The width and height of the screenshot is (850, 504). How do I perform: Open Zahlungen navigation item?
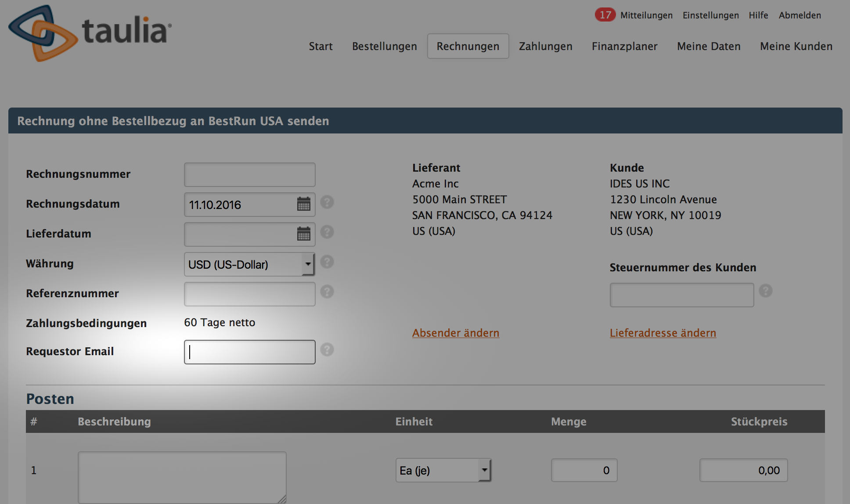tap(546, 46)
